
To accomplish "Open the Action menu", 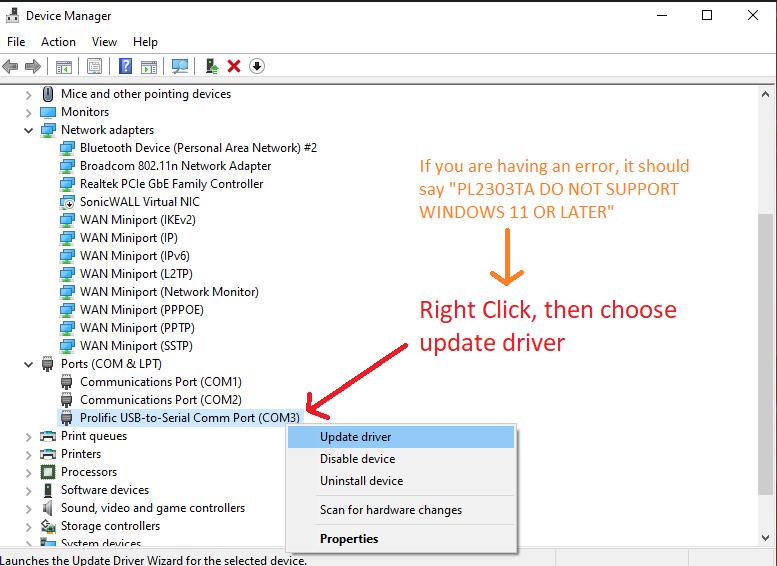I will (x=58, y=42).
